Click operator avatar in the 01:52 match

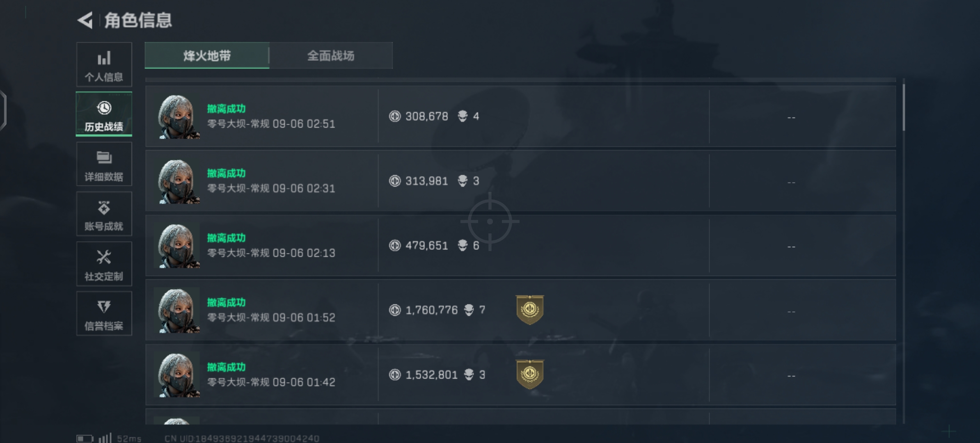point(177,311)
